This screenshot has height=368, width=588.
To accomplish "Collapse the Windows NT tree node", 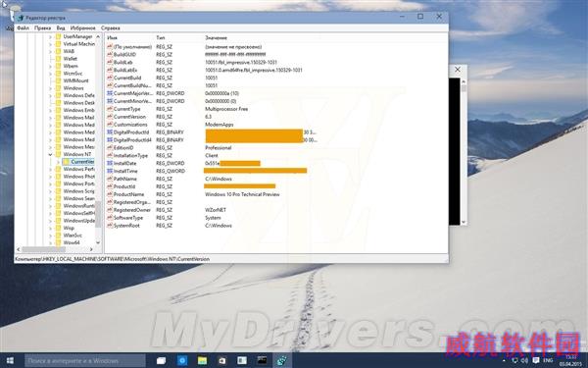I will click(x=50, y=154).
